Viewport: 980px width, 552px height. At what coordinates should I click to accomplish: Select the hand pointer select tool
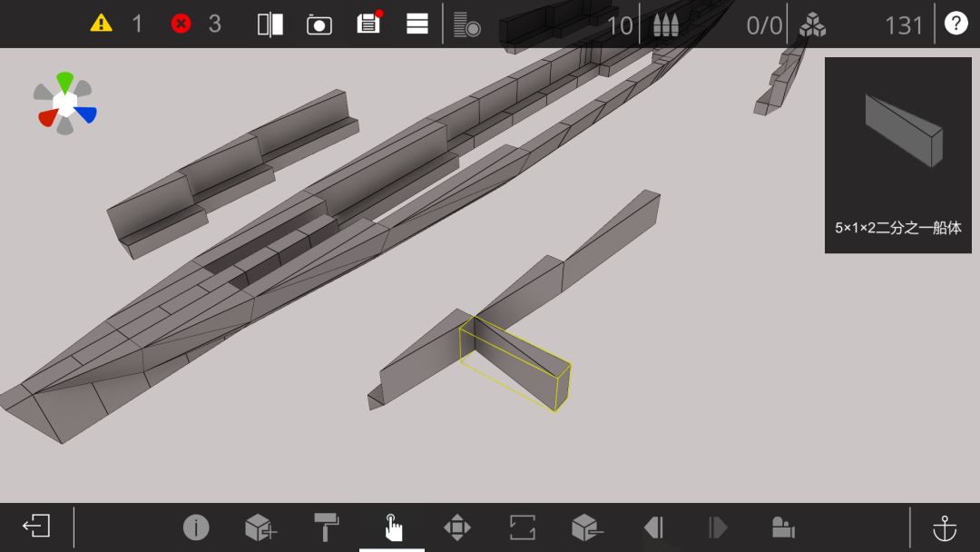point(393,527)
